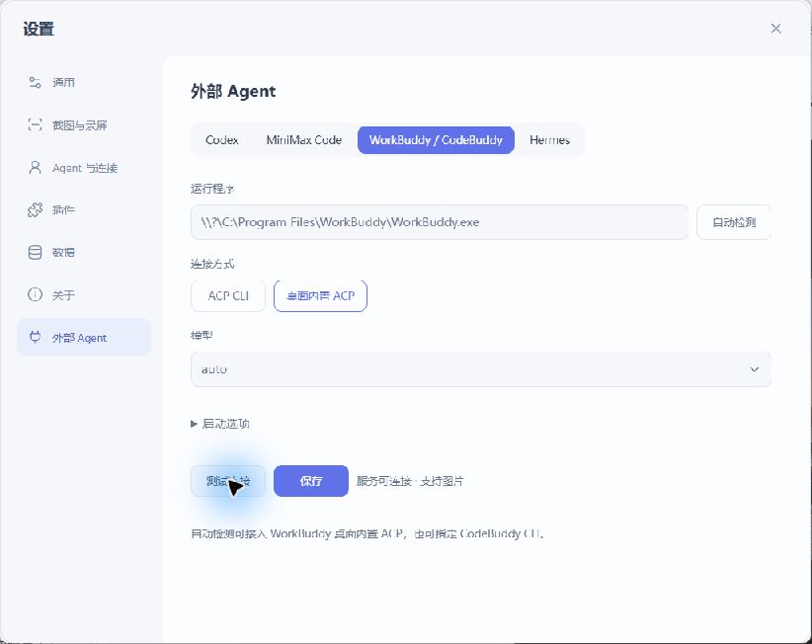
Task: Click the 关于 info circle icon
Action: point(35,294)
